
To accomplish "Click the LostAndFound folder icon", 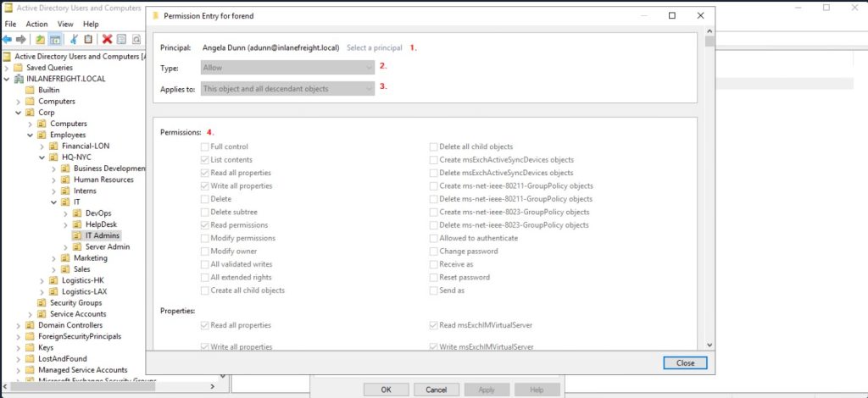I will pos(31,359).
